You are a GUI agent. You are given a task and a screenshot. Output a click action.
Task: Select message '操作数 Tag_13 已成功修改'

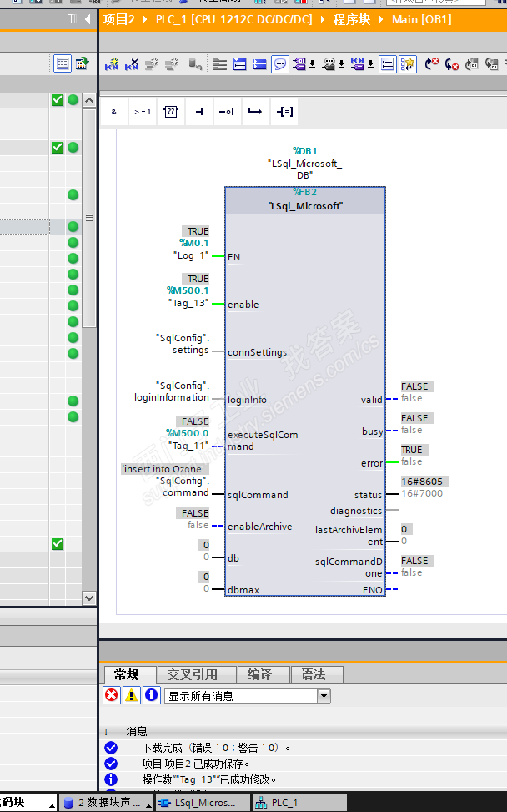coord(209,779)
